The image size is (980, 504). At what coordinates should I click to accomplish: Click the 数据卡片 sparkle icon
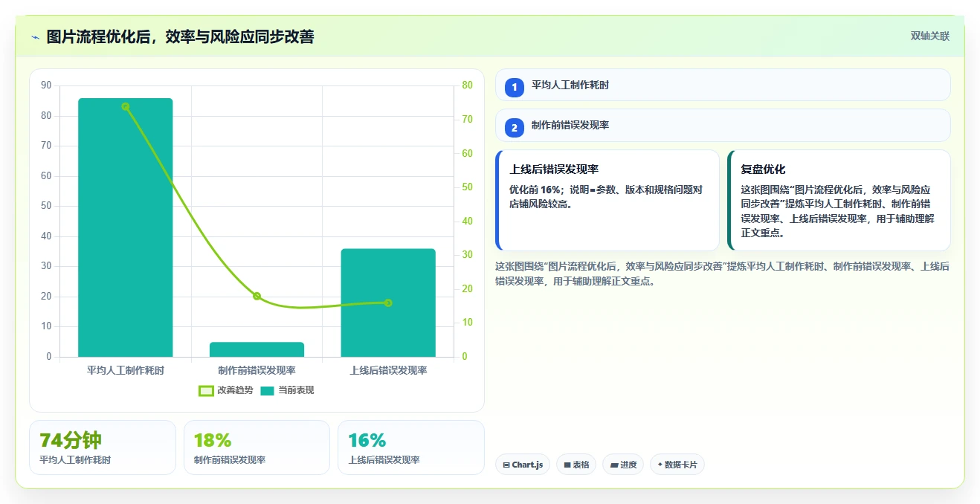pyautogui.click(x=660, y=465)
